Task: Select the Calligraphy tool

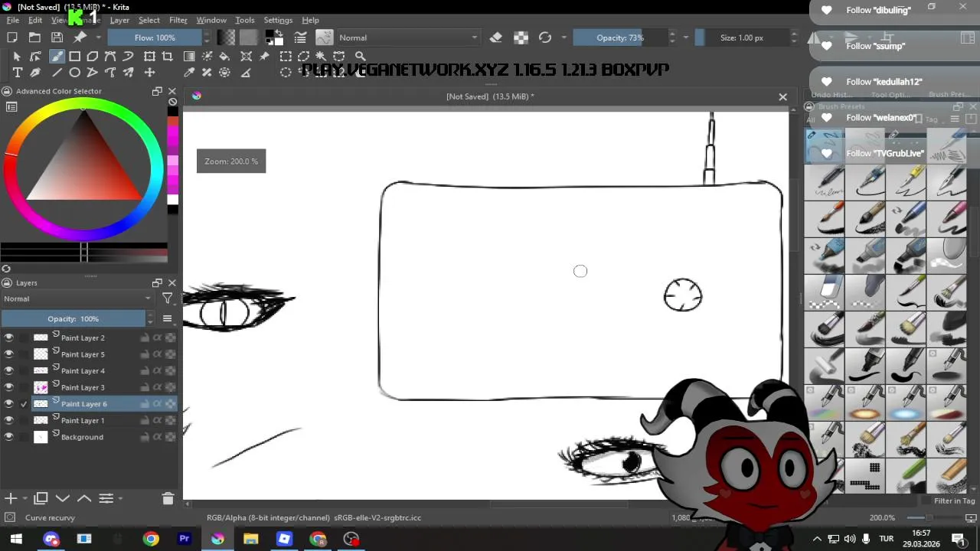Action: tap(35, 73)
